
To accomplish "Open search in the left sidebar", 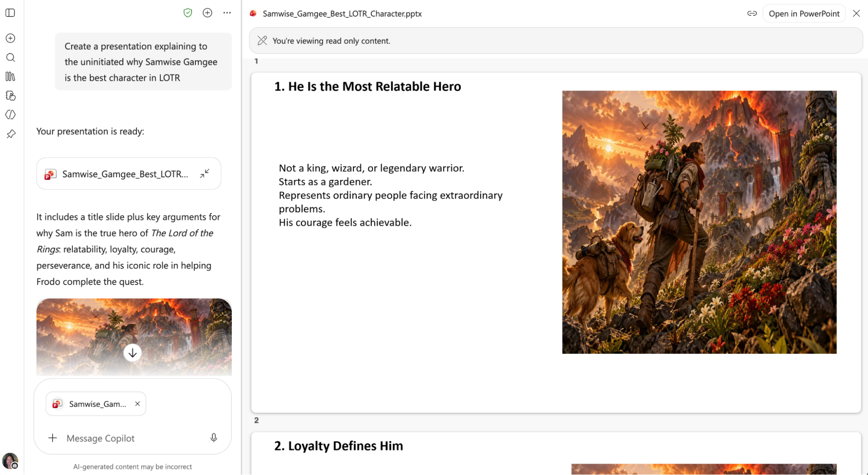I will pos(10,57).
